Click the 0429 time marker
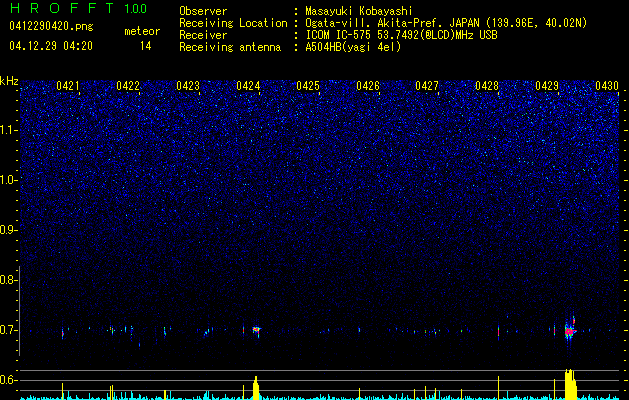 [547, 85]
